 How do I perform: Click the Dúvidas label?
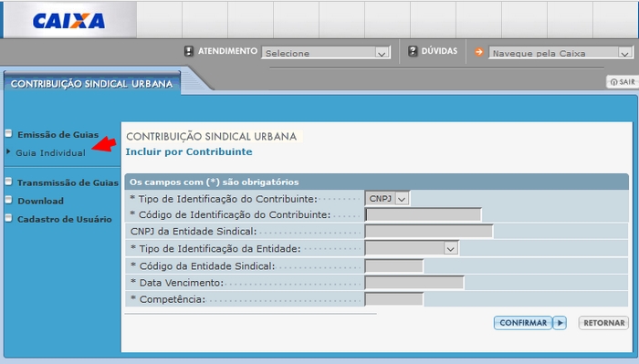coord(439,51)
